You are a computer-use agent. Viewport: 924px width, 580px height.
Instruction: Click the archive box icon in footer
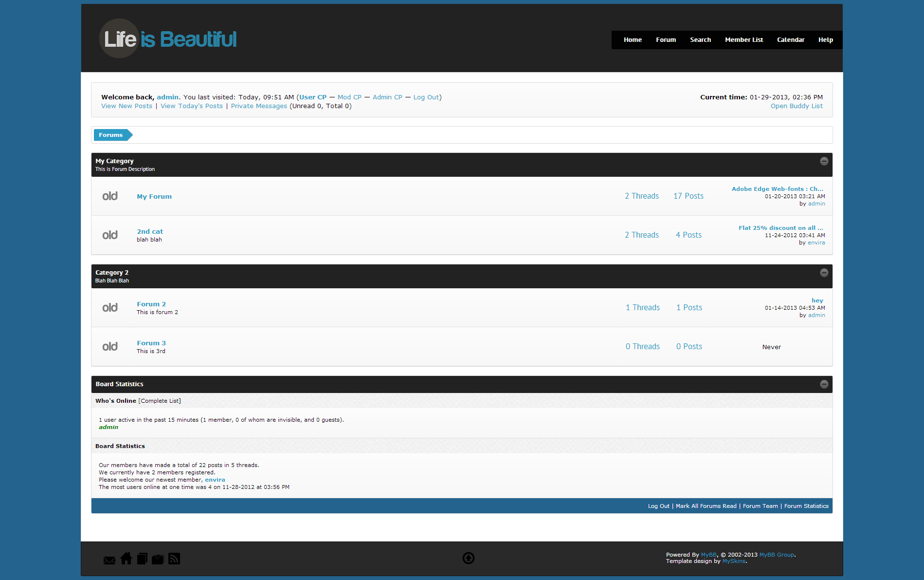pyautogui.click(x=158, y=559)
